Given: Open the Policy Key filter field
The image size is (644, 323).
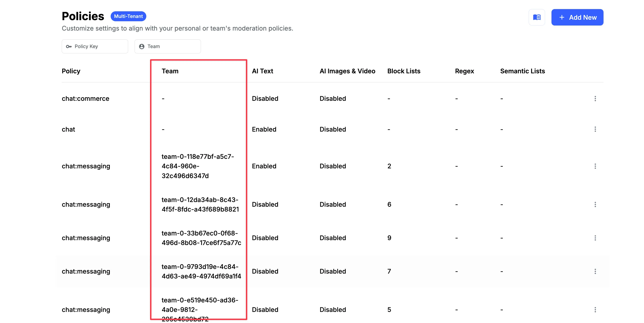Looking at the screenshot, I should tap(95, 46).
